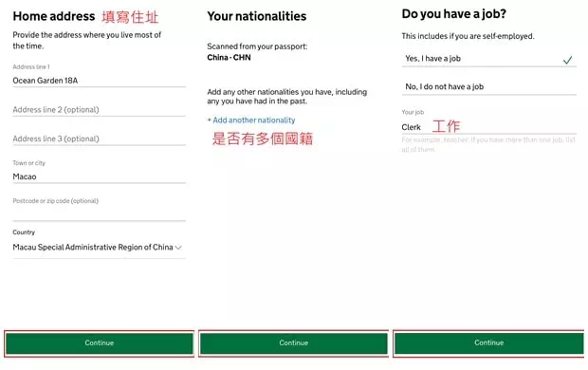Click the 'Add any other nationalities you have' paragraph
This screenshot has width=588, height=370.
coord(286,97)
